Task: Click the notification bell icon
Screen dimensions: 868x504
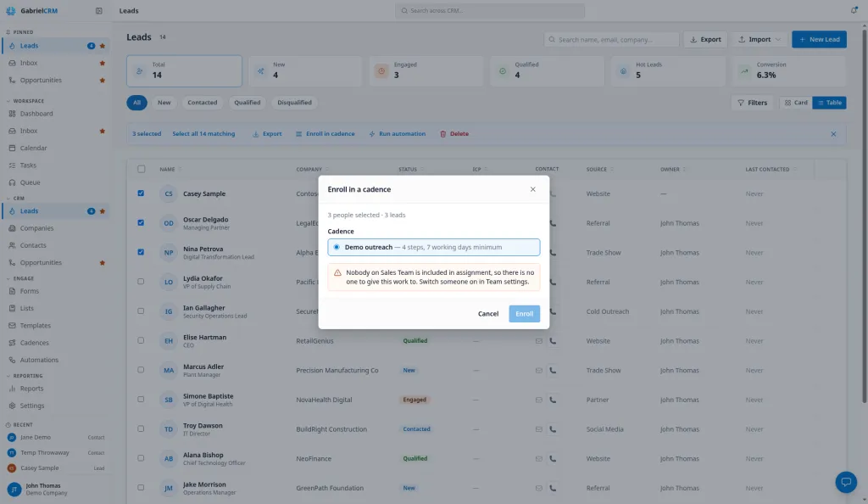Action: [854, 10]
